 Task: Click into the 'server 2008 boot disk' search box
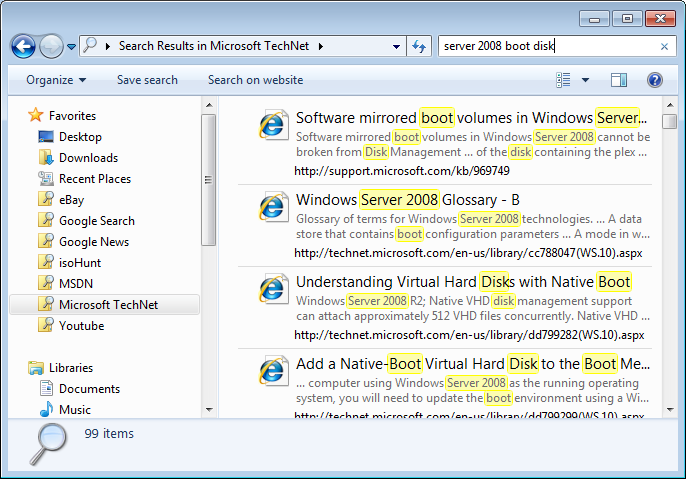pos(549,46)
